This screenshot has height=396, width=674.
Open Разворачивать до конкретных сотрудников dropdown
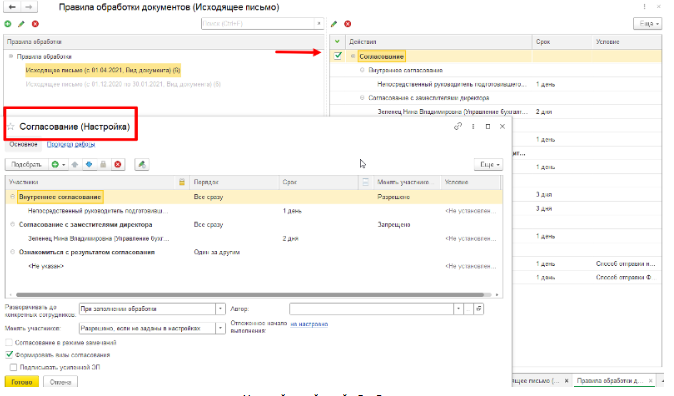[220, 309]
